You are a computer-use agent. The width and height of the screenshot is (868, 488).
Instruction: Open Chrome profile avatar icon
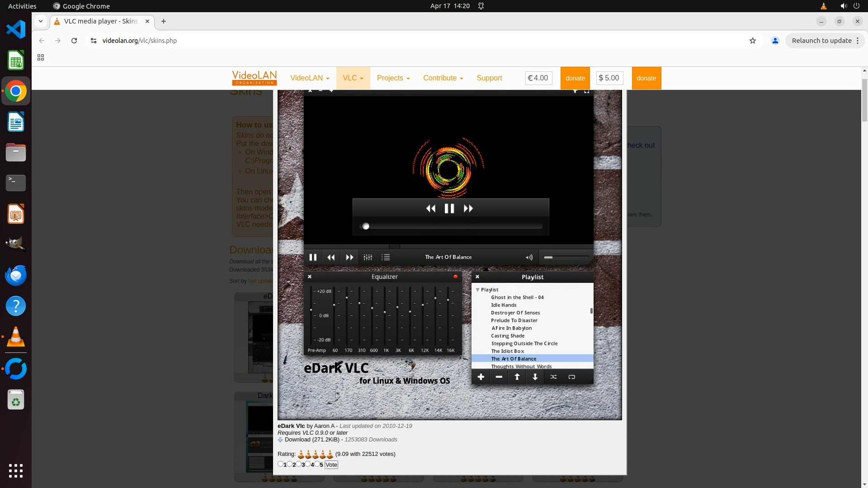775,41
